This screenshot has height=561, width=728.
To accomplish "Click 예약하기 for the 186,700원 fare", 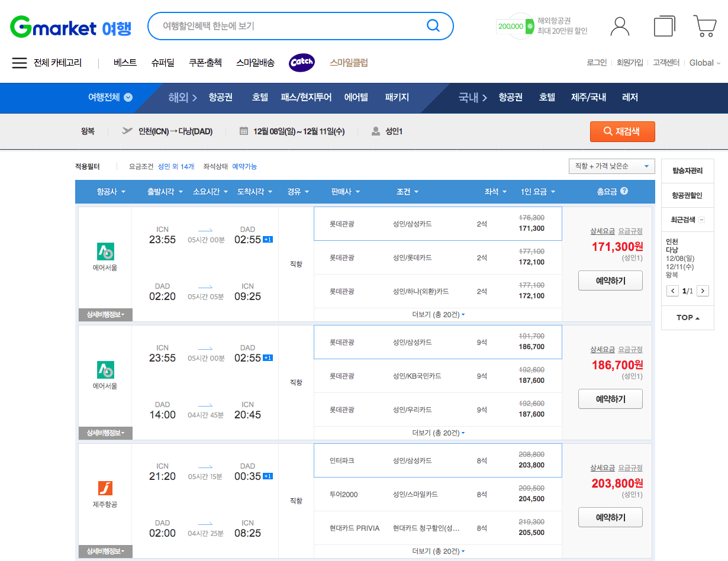I will [610, 399].
